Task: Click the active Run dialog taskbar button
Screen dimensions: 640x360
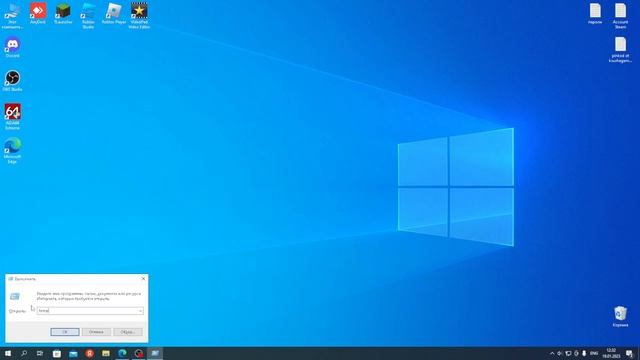Action: 155,353
